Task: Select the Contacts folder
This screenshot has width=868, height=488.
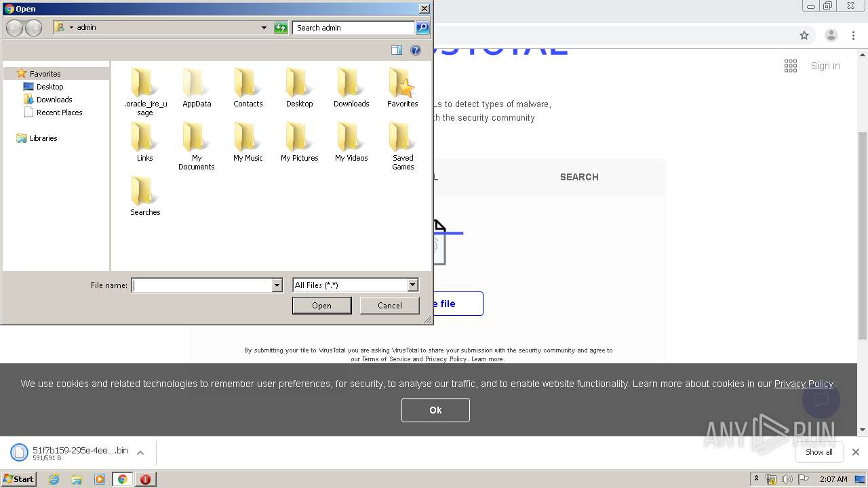Action: coord(248,88)
